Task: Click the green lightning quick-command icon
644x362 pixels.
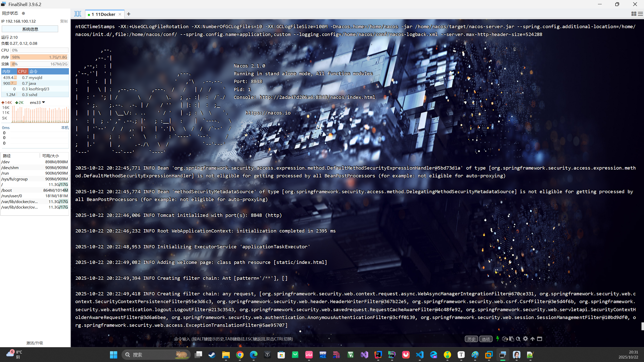Action: (x=498, y=339)
